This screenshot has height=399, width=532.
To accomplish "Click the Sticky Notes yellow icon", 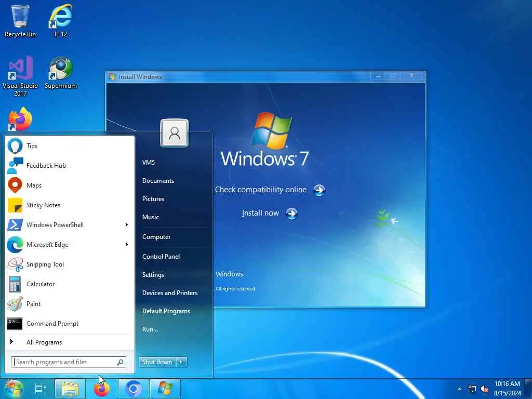I will [15, 205].
